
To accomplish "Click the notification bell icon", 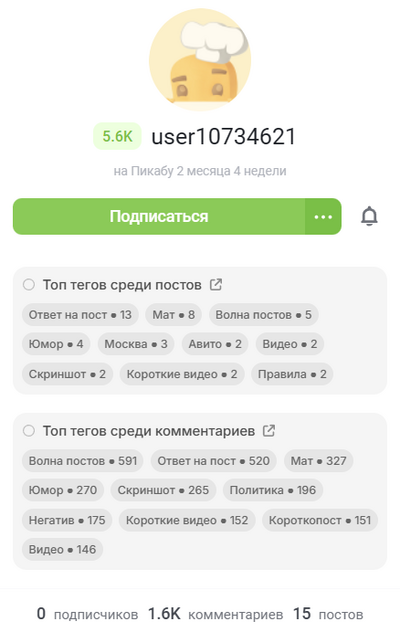I will coord(369,216).
